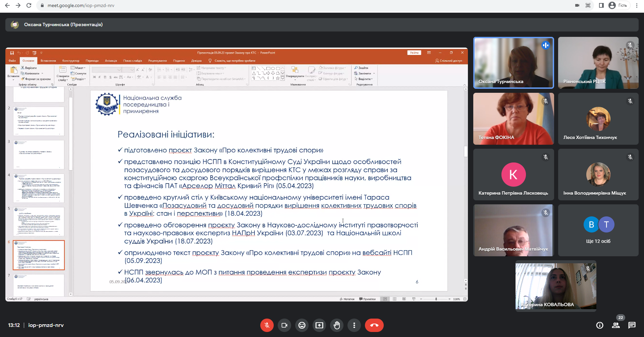Open the emoji reactions button

pos(302,325)
